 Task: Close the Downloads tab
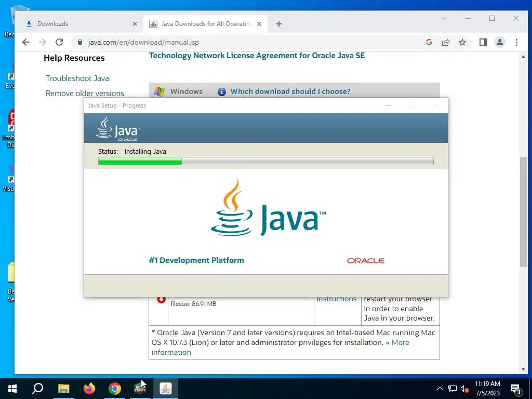tap(135, 24)
